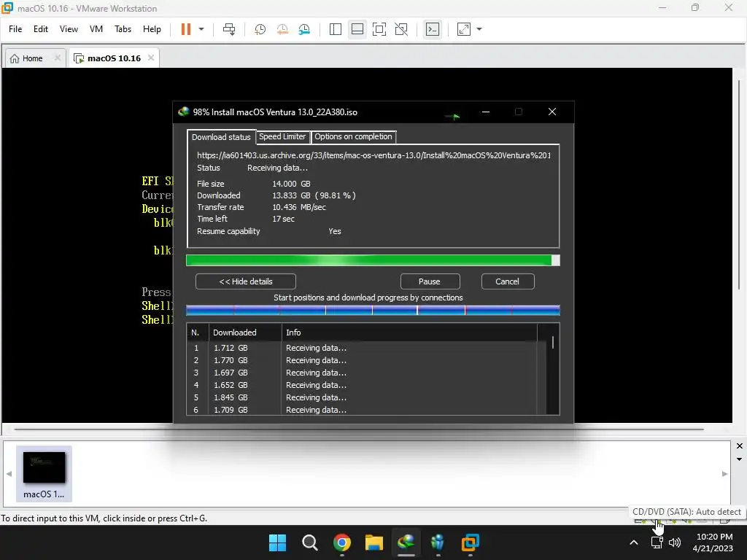Open File Explorer from taskbar

pyautogui.click(x=374, y=542)
